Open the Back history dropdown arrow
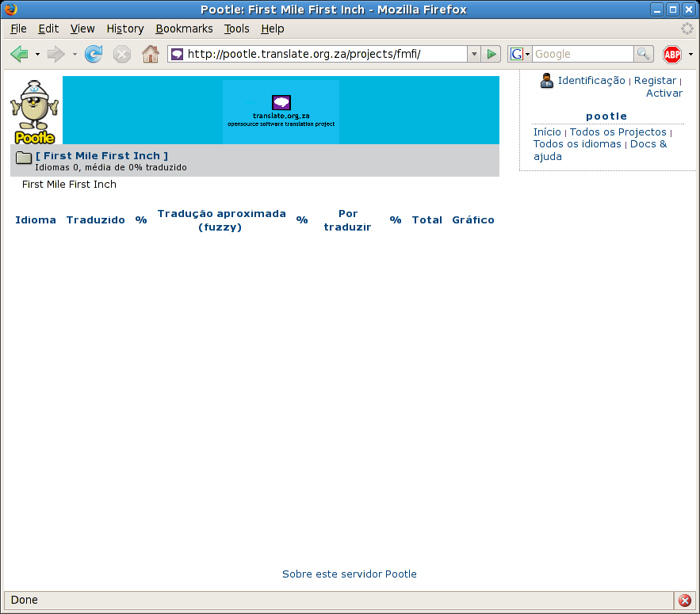The width and height of the screenshot is (700, 614). pos(37,55)
